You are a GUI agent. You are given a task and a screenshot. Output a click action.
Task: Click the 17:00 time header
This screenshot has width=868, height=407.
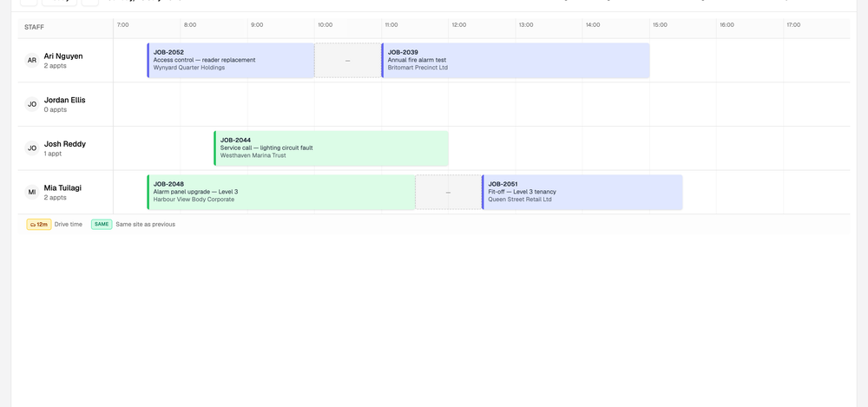(x=794, y=25)
